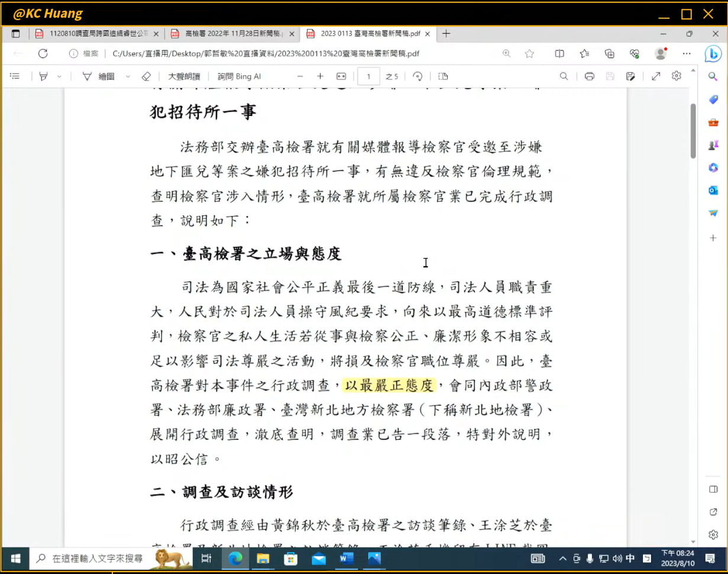Toggle the Highlight tool on
This screenshot has width=728, height=574.
click(x=43, y=76)
